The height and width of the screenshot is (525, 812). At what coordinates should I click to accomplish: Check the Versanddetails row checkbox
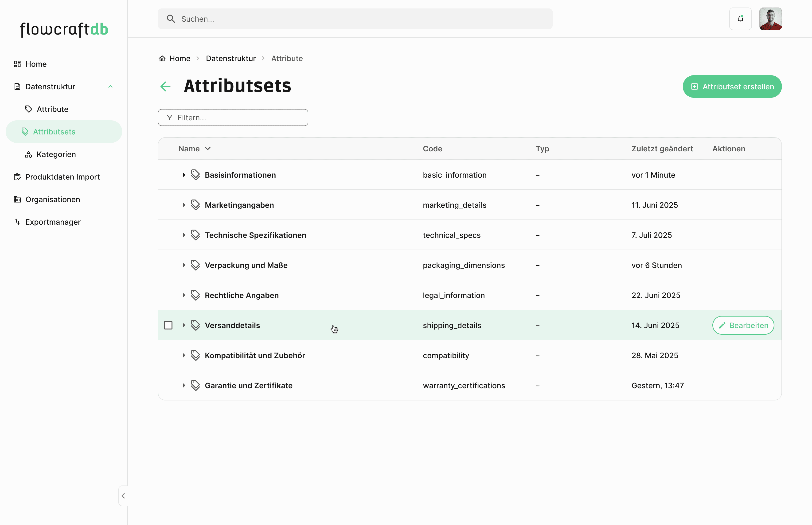click(168, 325)
